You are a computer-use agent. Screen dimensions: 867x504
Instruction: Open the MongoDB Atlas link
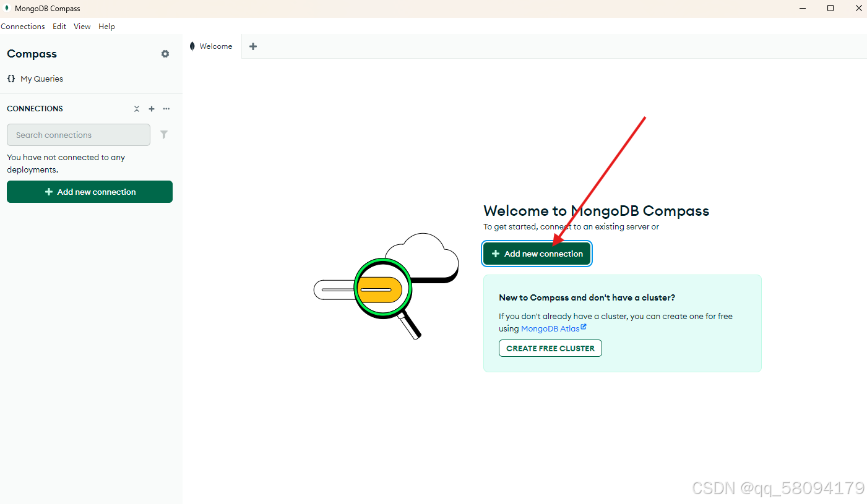(553, 329)
